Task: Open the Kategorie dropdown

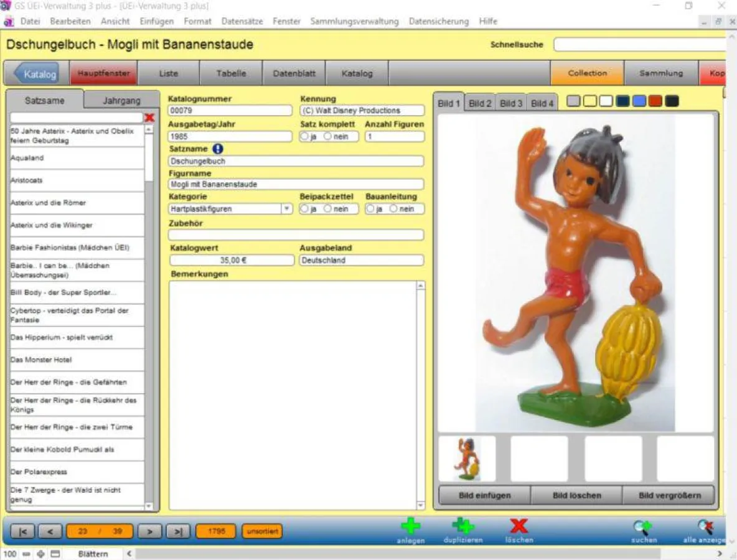Action: click(x=286, y=209)
